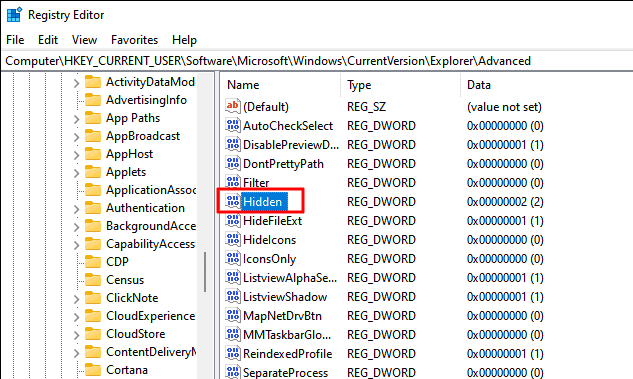Select the ListviewShadow value name
Viewport: 633px width, 379px height.
tap(285, 297)
